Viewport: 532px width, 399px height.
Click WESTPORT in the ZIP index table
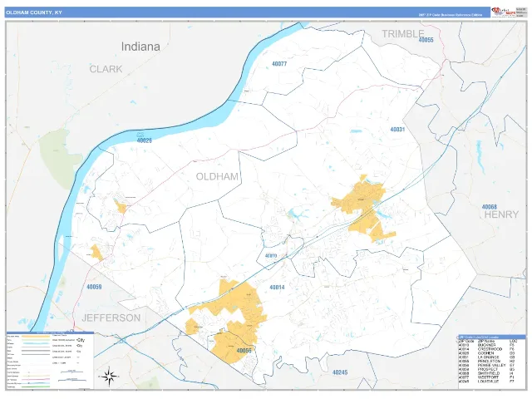tap(488, 377)
